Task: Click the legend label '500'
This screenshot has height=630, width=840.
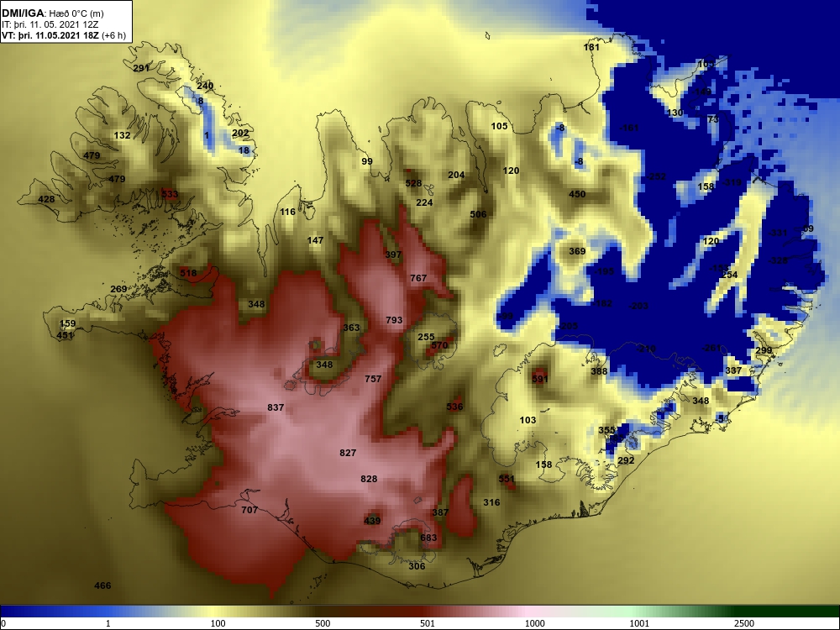Action: point(323,623)
